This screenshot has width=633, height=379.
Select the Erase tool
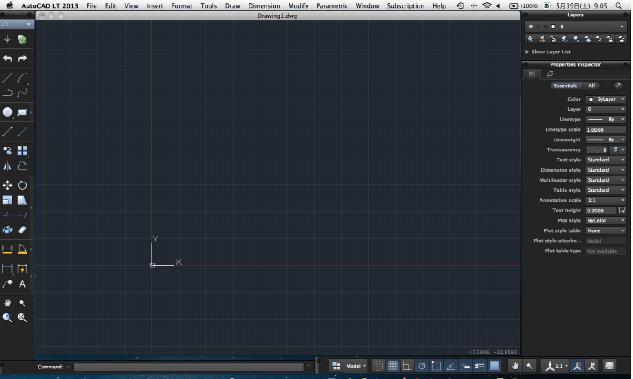(x=23, y=230)
